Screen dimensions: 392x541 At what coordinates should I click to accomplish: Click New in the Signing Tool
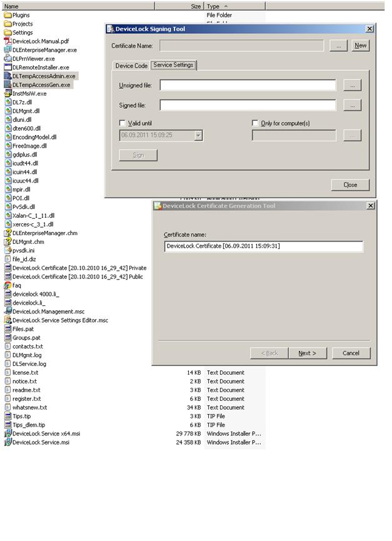click(361, 46)
